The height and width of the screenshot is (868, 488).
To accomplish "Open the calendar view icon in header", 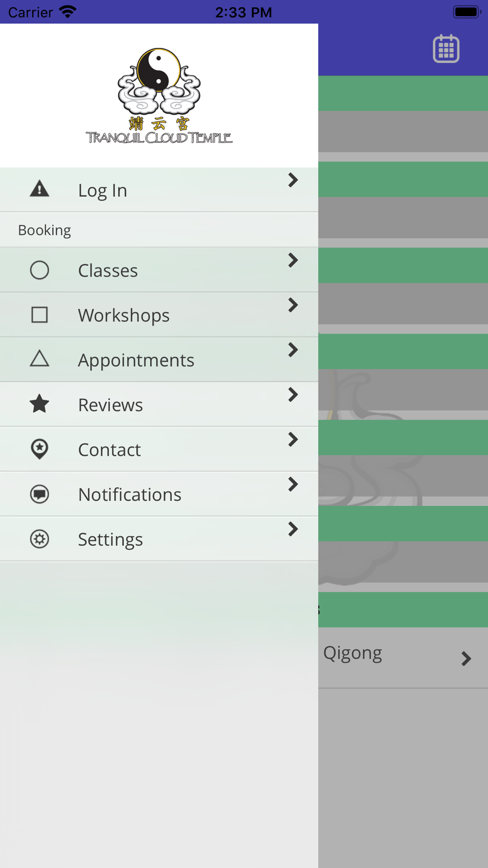I will pyautogui.click(x=446, y=49).
